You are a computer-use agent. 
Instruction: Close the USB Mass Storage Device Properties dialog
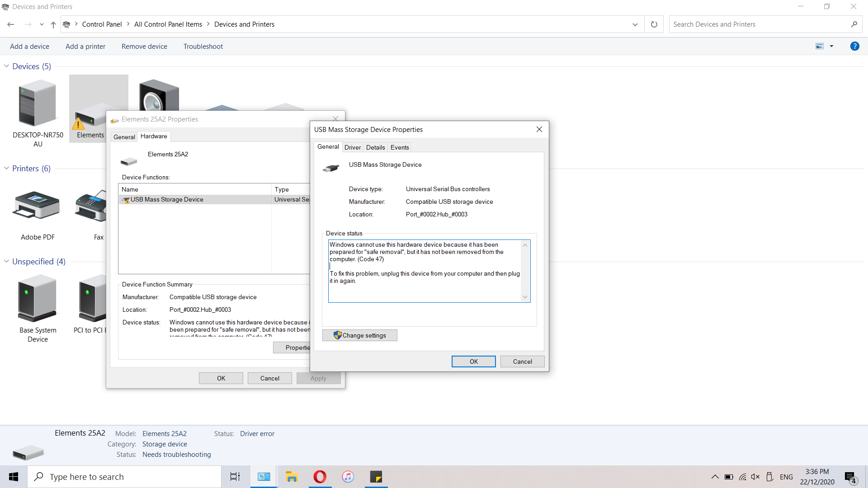coord(539,129)
